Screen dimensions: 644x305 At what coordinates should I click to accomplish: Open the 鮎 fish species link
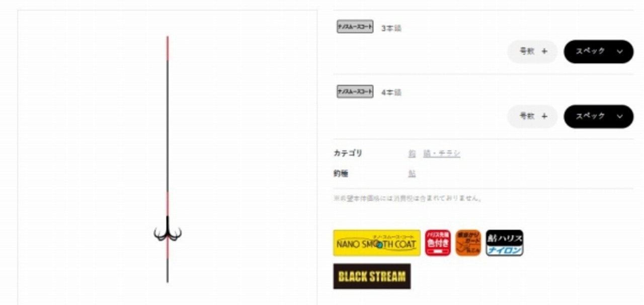[412, 174]
